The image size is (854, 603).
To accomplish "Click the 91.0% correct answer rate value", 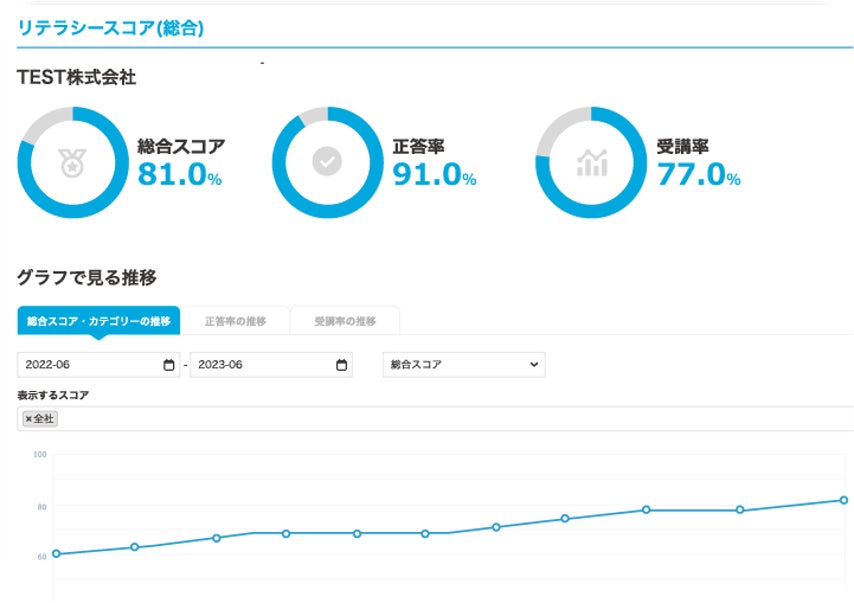I will click(434, 174).
